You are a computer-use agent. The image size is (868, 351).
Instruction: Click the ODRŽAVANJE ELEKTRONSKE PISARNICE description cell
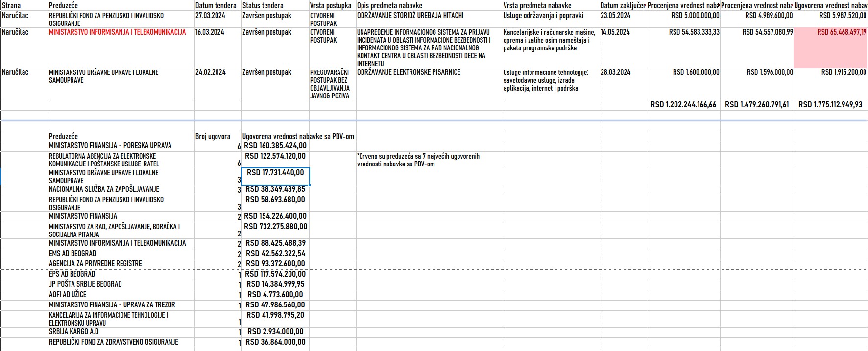click(409, 72)
